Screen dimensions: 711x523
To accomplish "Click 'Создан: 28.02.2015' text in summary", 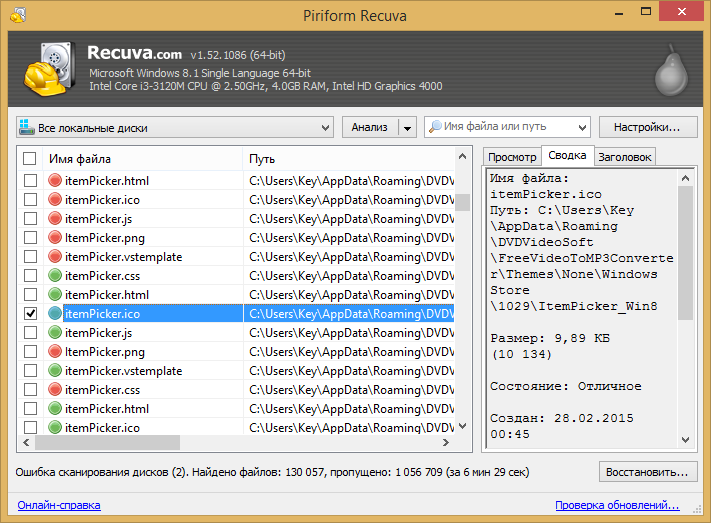I will tap(562, 418).
